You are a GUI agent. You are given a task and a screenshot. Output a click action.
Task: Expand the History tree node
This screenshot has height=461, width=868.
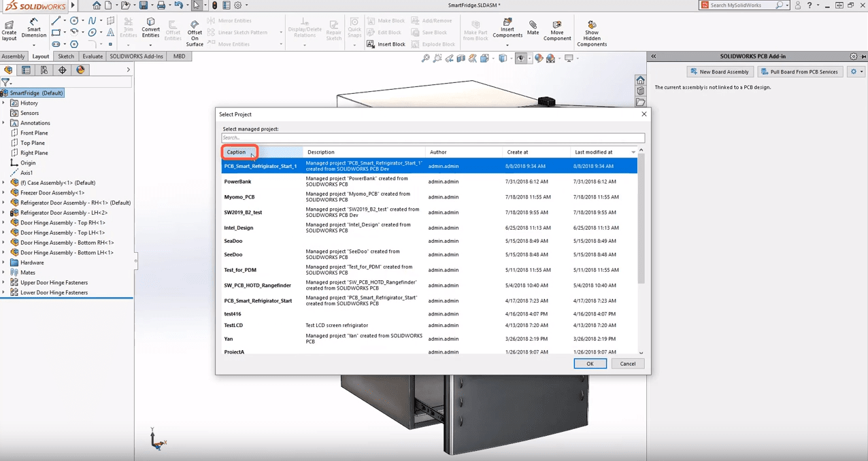3,103
